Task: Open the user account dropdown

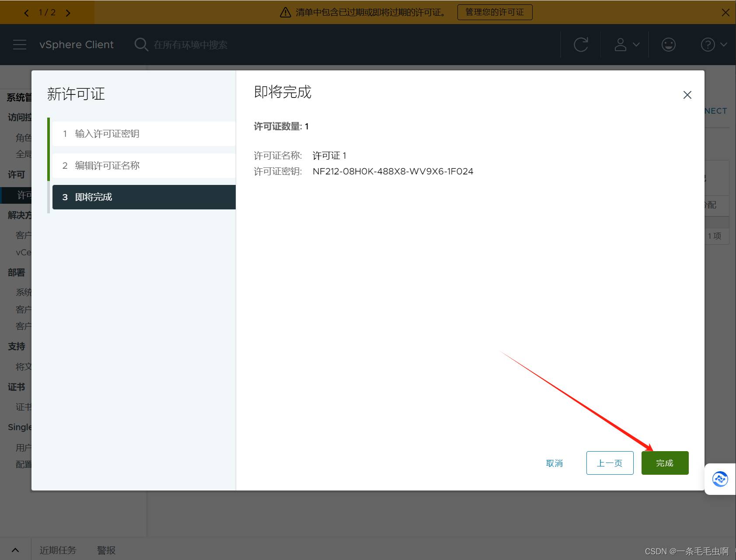Action: click(x=627, y=45)
